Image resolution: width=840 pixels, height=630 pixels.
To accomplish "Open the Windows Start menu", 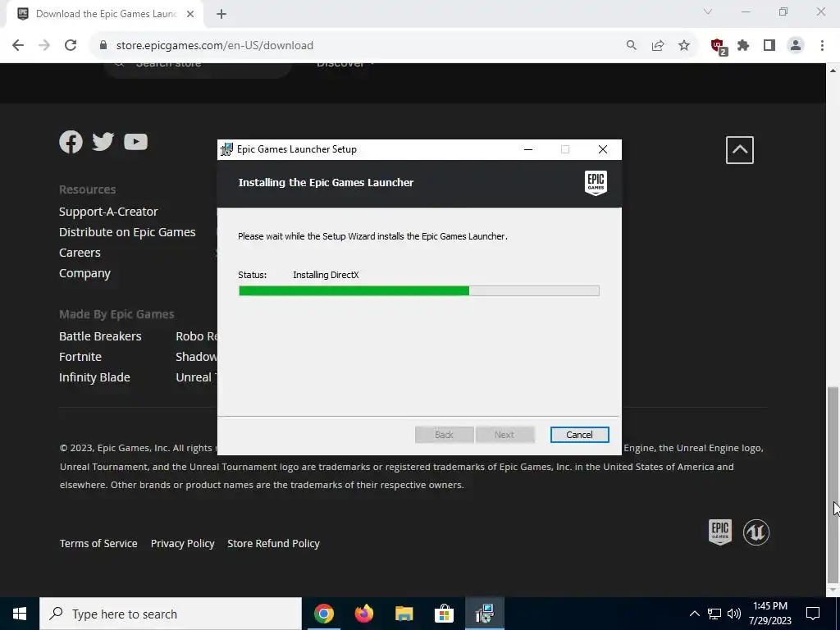I will [x=20, y=614].
